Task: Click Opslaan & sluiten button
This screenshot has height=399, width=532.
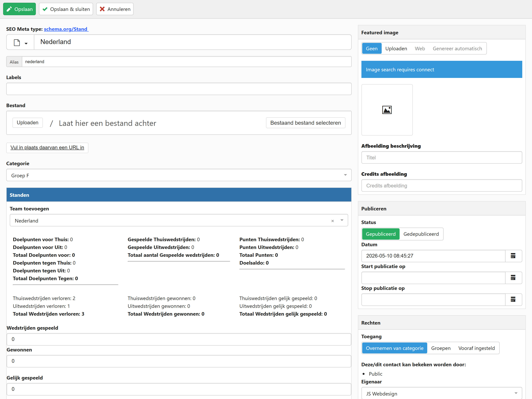Action: pos(66,9)
